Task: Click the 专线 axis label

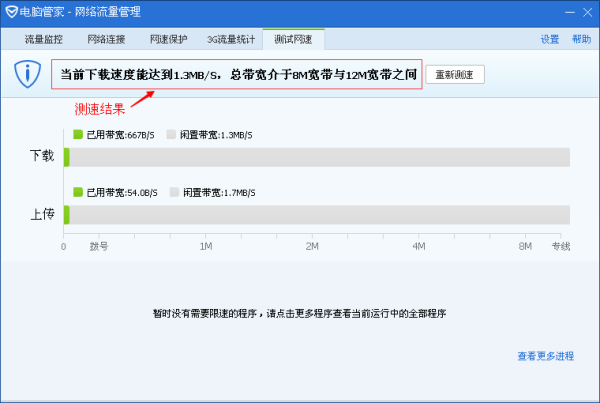Action: click(561, 246)
